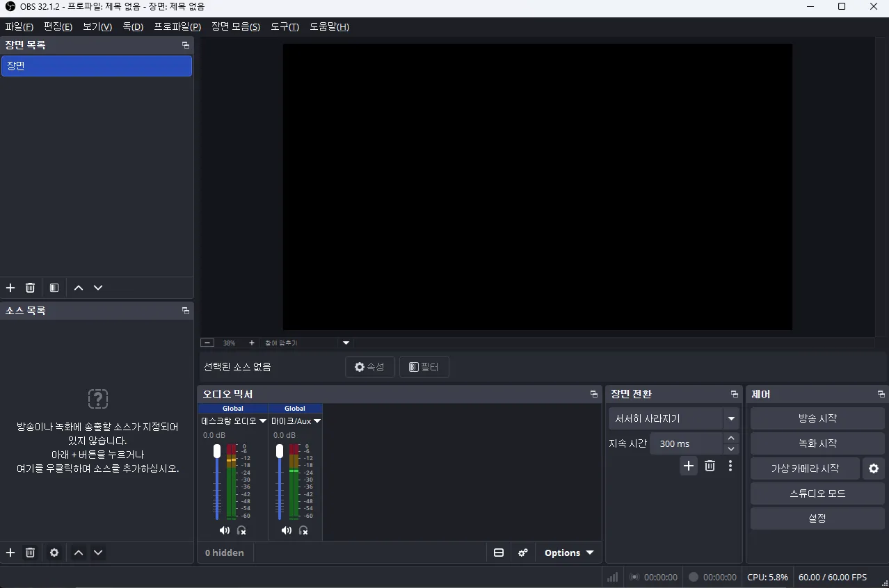Screen dimensions: 889x588
Task: Zoom out preview with minus icon
Action: (x=207, y=343)
